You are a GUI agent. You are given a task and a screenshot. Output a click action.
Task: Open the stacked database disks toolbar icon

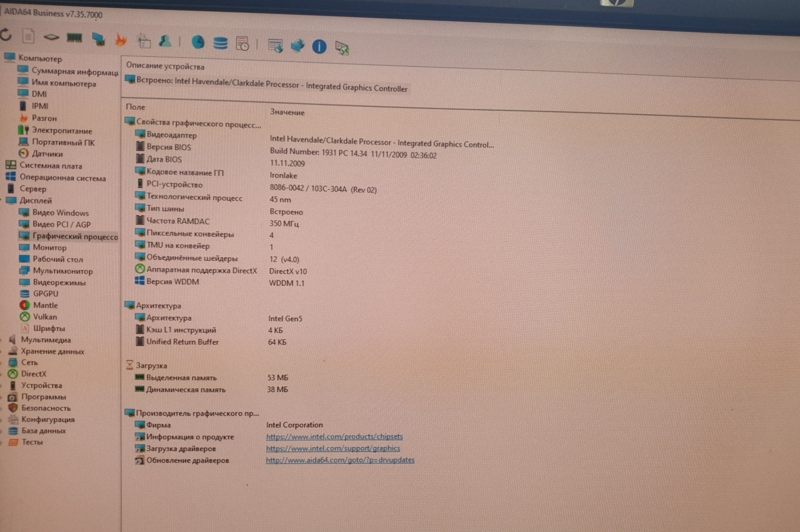click(x=220, y=43)
